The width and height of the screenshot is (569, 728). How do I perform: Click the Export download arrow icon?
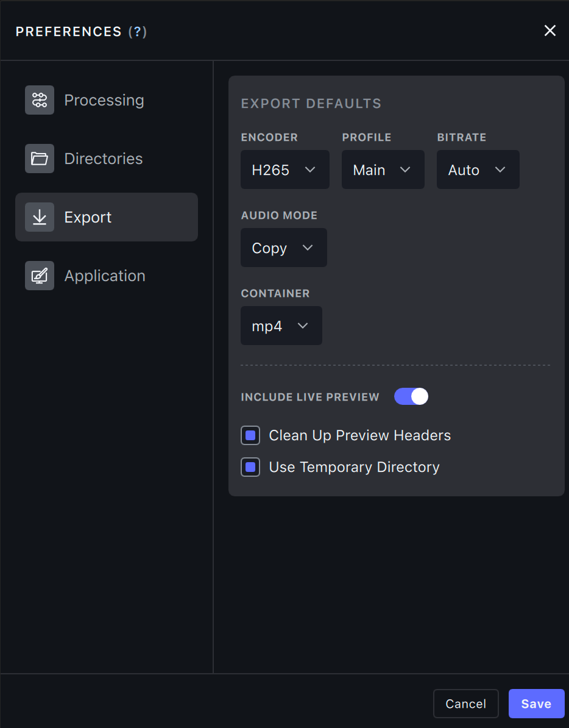point(40,217)
